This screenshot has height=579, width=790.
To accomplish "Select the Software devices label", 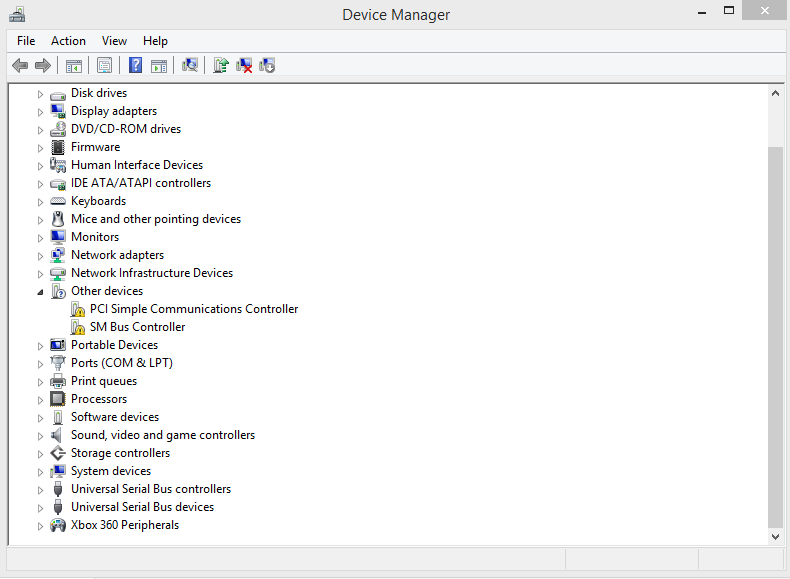I will [115, 417].
